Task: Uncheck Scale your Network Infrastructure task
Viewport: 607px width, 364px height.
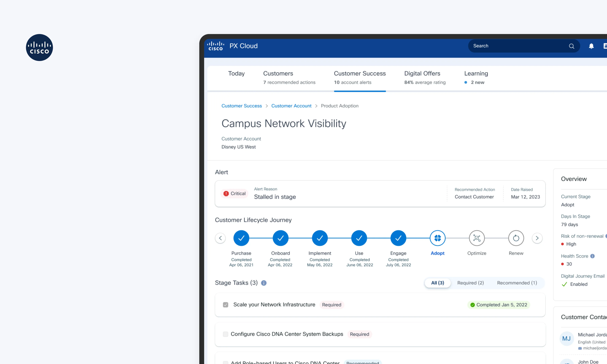Action: coord(225,305)
